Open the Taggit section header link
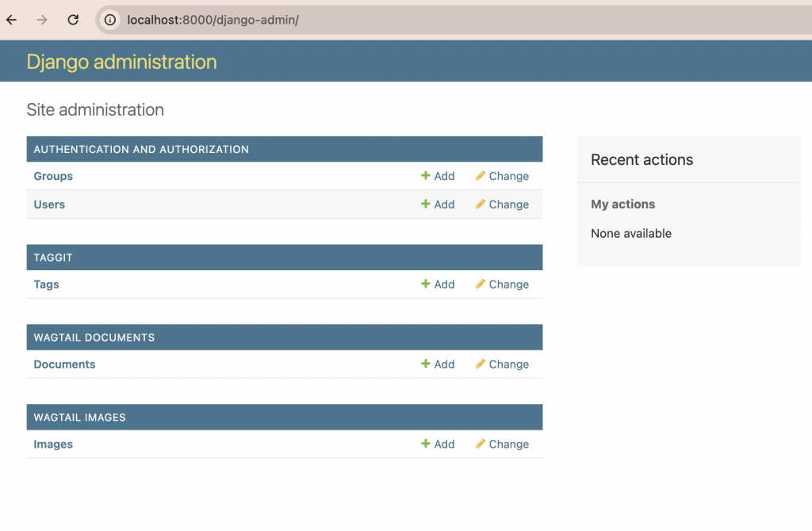Screen dimensions: 812x531 [x=53, y=258]
